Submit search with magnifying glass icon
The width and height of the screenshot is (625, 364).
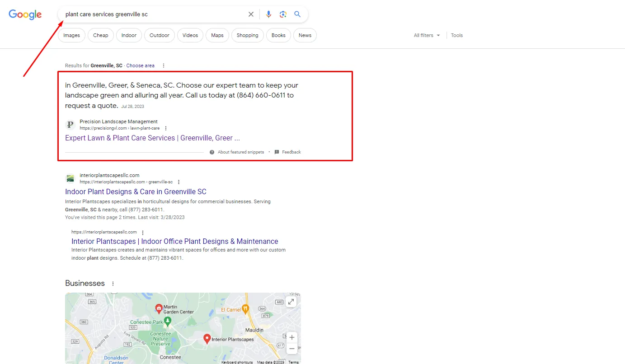(x=297, y=14)
